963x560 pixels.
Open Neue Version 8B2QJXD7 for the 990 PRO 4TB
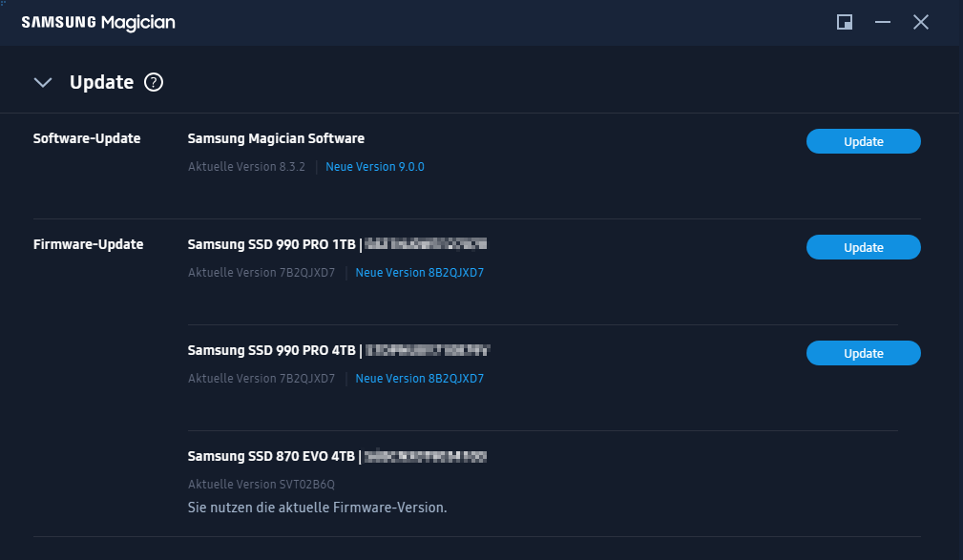[420, 378]
